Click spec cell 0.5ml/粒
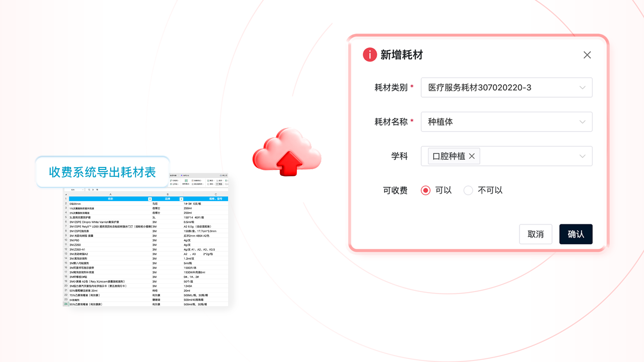 click(206, 222)
